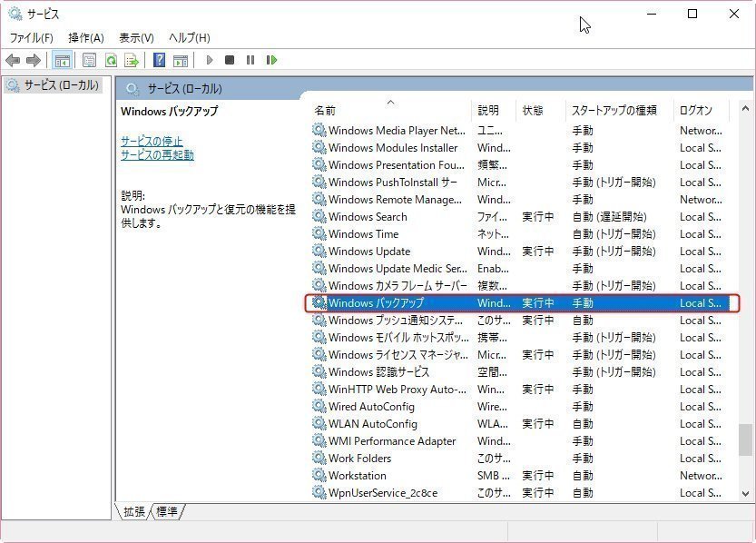This screenshot has height=543, width=756.
Task: Open the ファイル(F) menu
Action: click(32, 37)
